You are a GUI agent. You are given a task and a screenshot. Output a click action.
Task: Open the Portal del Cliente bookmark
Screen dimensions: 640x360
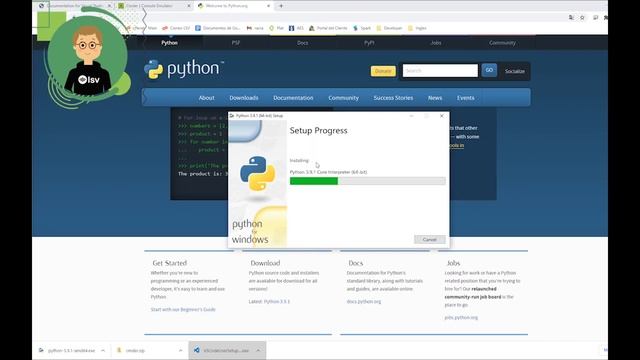(x=328, y=28)
